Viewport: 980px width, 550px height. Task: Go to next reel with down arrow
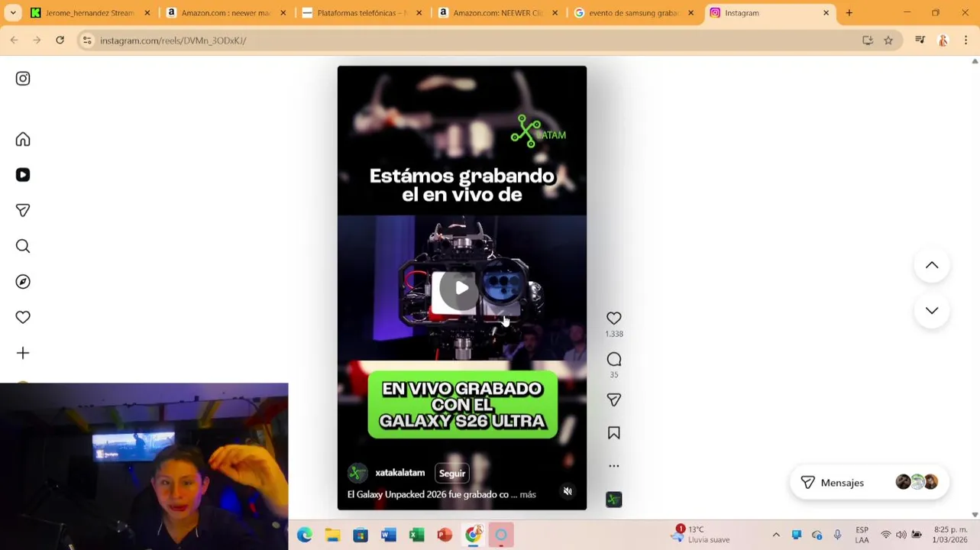[x=932, y=310]
